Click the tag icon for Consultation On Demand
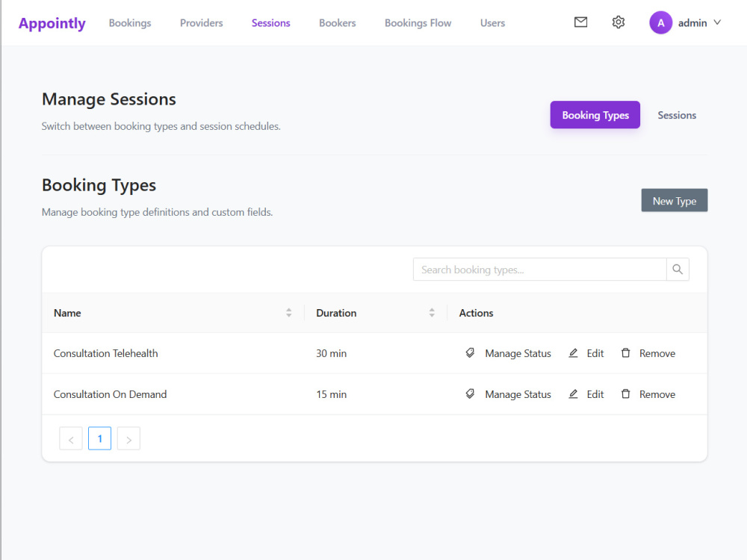The height and width of the screenshot is (560, 747). (x=470, y=393)
